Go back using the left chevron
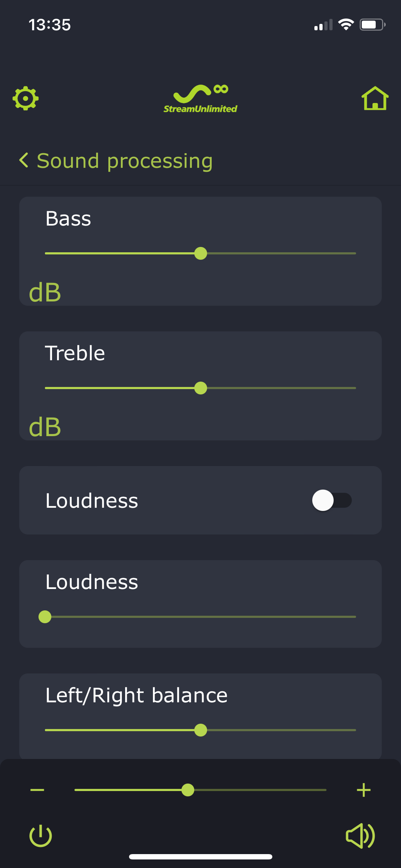Screen dimensions: 401x868 click(24, 160)
